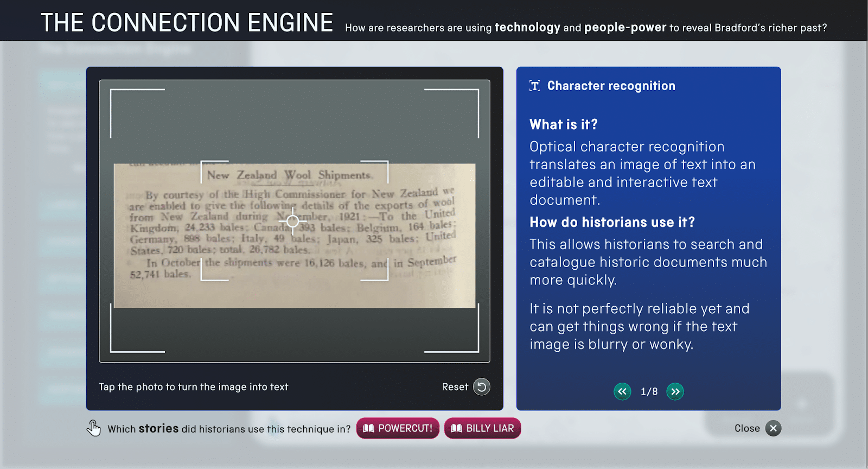
Task: Click the 'What is it?' heading
Action: coord(563,124)
